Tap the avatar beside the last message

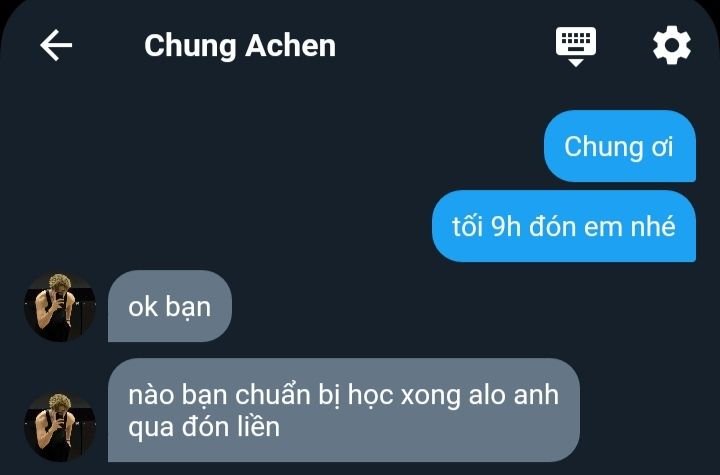(60, 426)
